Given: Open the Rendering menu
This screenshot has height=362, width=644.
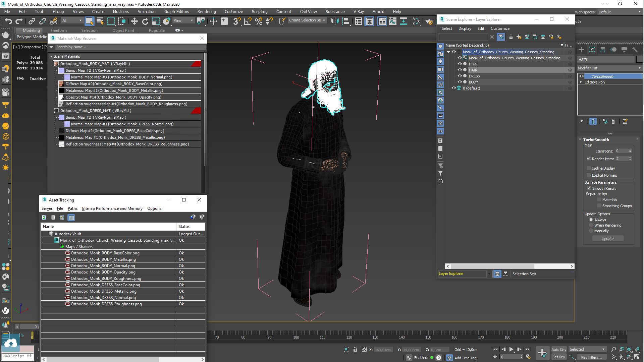Looking at the screenshot, I should click(207, 12).
